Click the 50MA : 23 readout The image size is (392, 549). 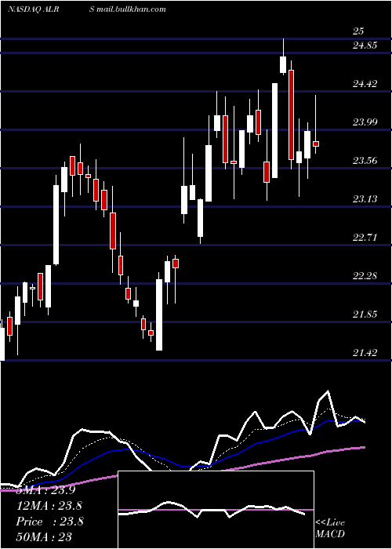coord(44,536)
